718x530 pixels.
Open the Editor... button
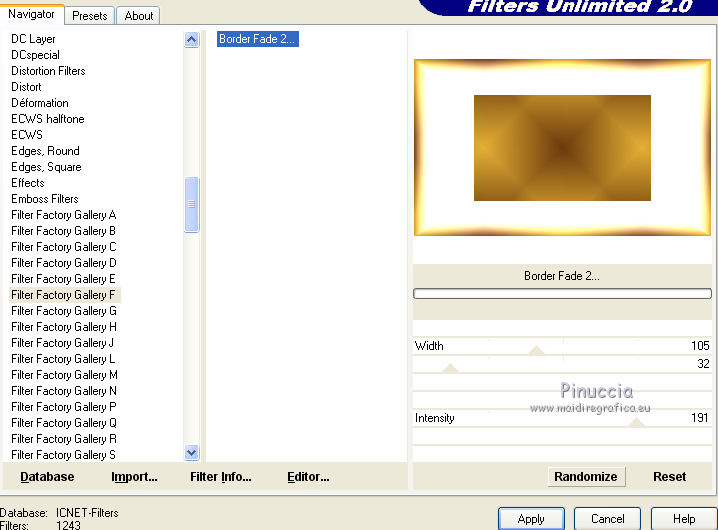point(308,477)
